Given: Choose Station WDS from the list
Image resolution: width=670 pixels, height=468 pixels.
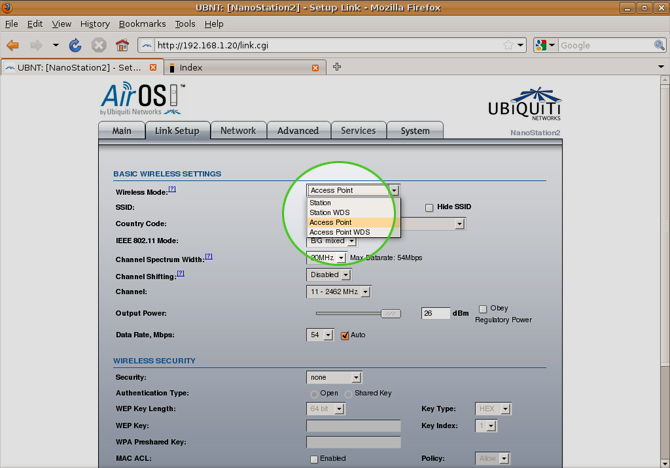Looking at the screenshot, I should [x=354, y=212].
